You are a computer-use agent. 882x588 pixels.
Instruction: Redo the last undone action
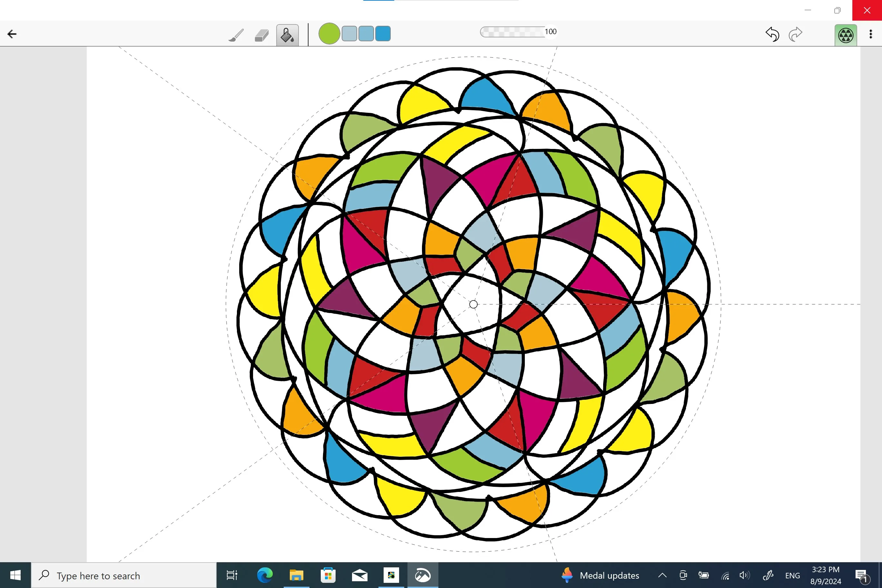coord(795,34)
